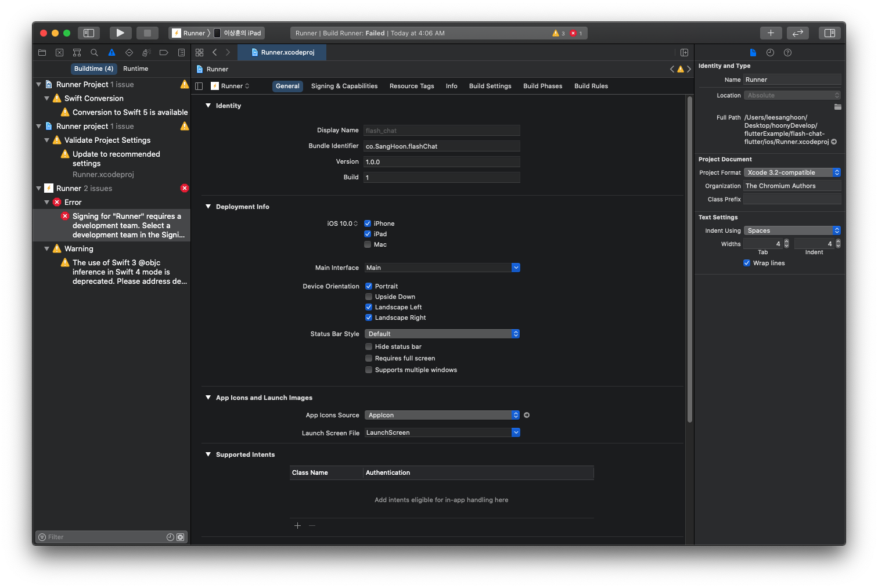Open the Status Bar Style dropdown
878x588 pixels.
coord(442,334)
